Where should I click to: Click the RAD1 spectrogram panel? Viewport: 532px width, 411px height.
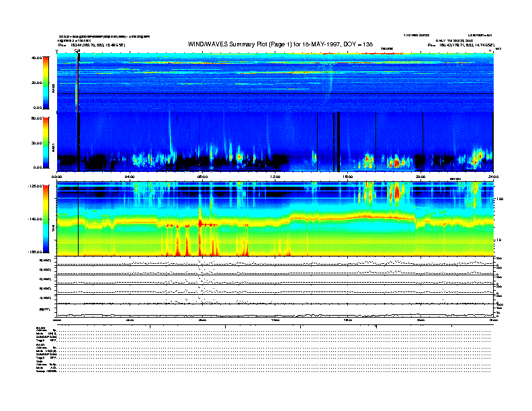tap(275, 142)
